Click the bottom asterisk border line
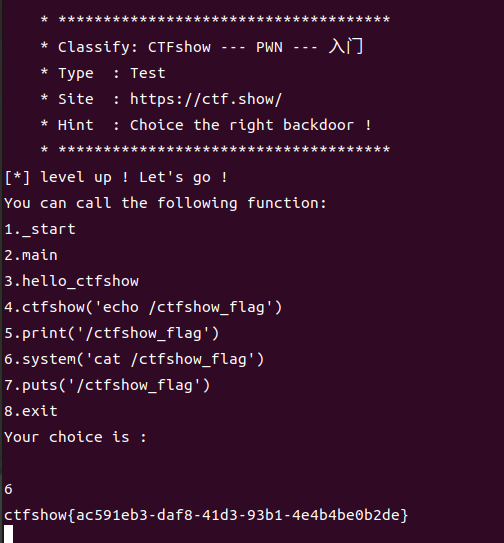 (215, 150)
